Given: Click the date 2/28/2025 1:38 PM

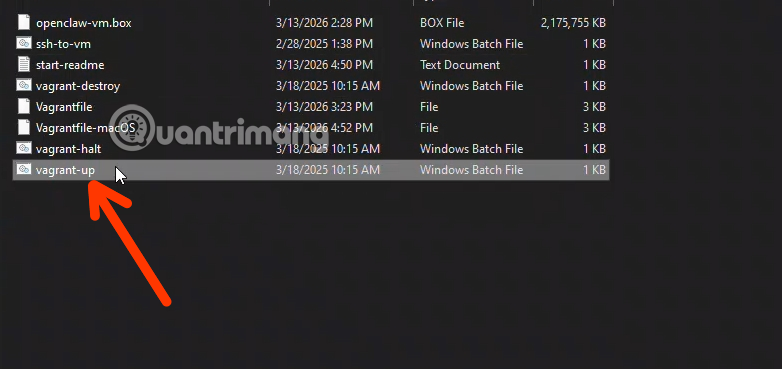Looking at the screenshot, I should pos(324,44).
